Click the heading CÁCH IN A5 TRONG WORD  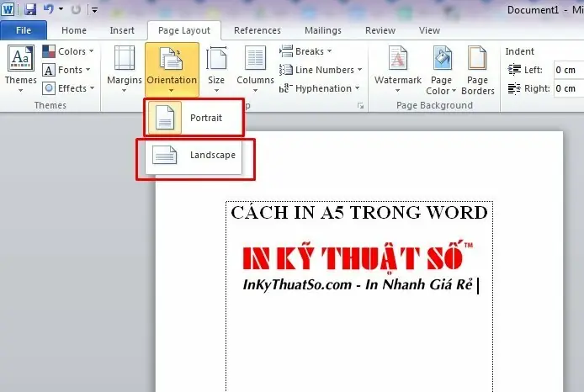pos(359,213)
